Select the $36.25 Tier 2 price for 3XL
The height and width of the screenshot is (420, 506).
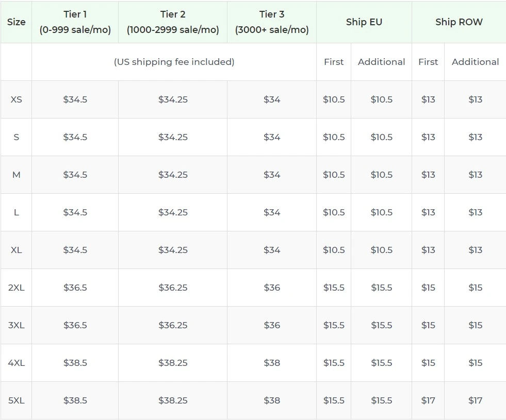pyautogui.click(x=172, y=325)
